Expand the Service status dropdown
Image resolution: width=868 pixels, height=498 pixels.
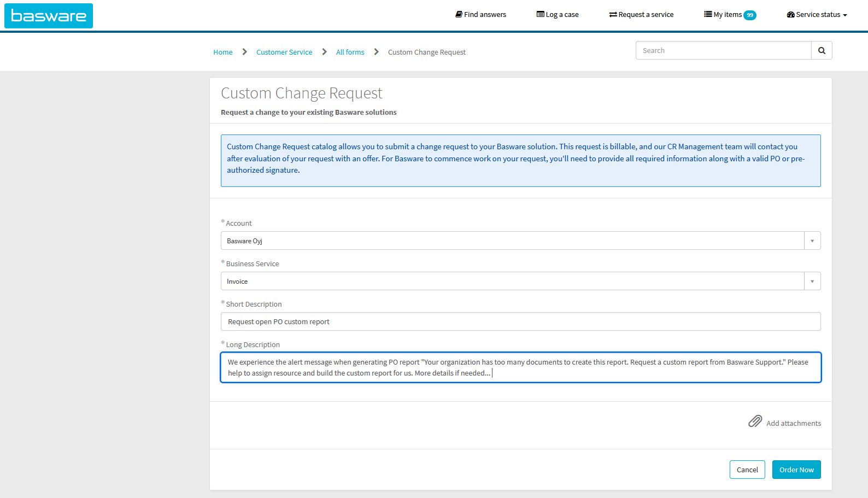point(817,15)
